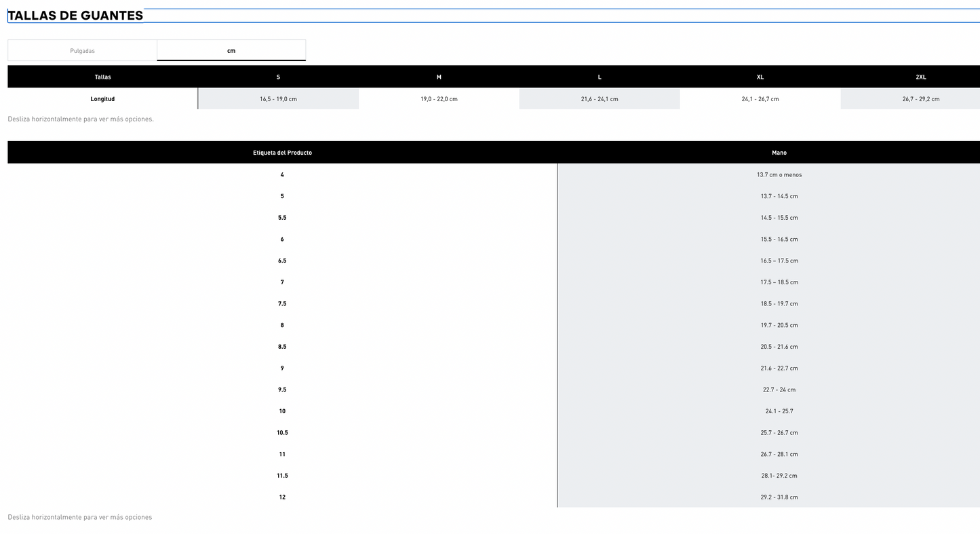Select the M size column header
The height and width of the screenshot is (534, 980).
[x=439, y=77]
